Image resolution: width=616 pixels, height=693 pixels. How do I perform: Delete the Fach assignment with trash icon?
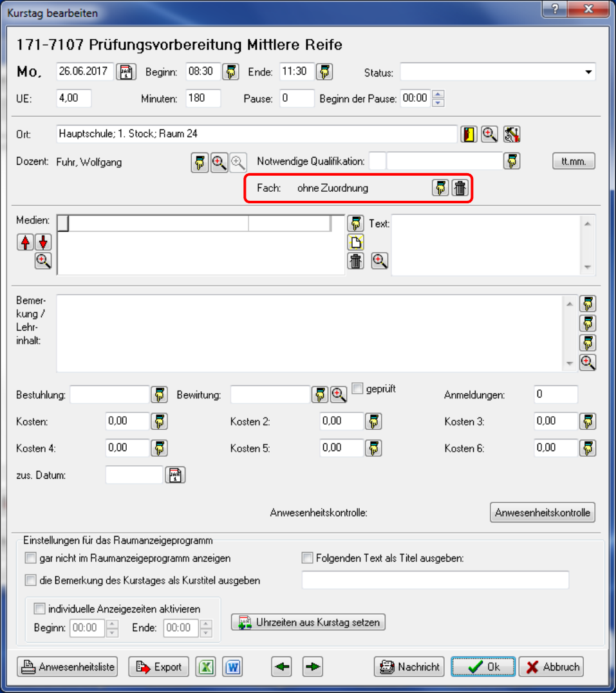(x=460, y=188)
